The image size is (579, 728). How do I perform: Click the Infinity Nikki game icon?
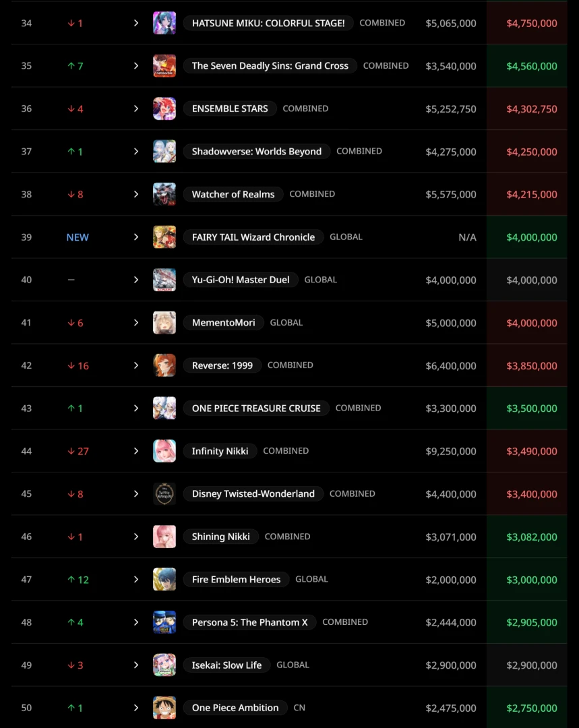tap(164, 451)
